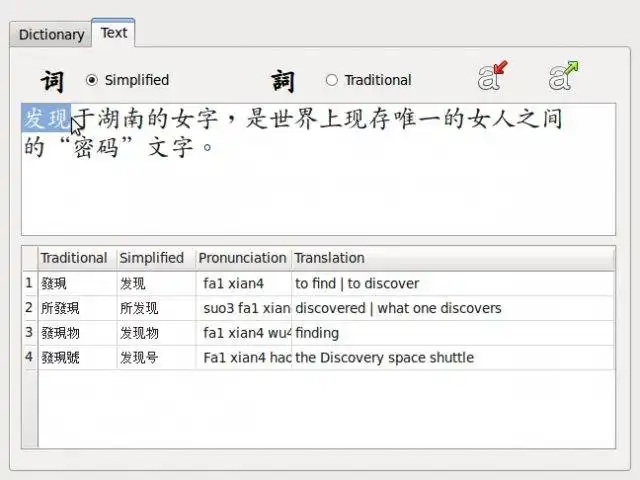Image resolution: width=640 pixels, height=480 pixels.
Task: Click the simplified 词 character icon
Action: tap(52, 80)
